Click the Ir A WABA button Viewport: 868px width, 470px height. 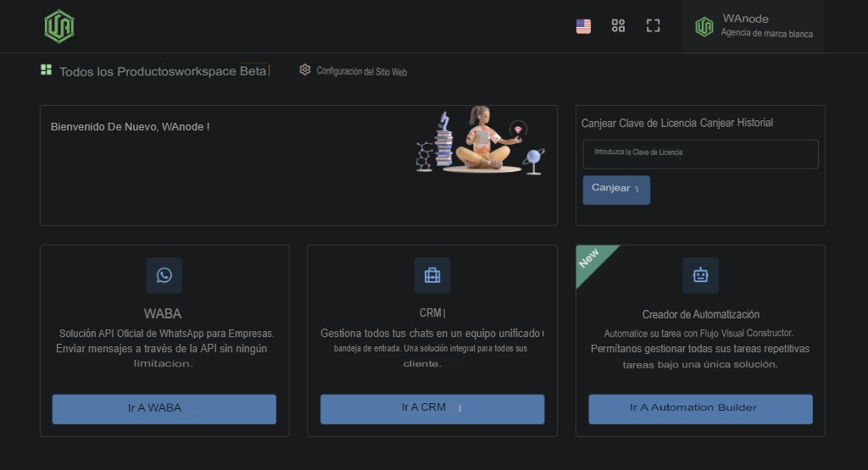click(x=164, y=409)
